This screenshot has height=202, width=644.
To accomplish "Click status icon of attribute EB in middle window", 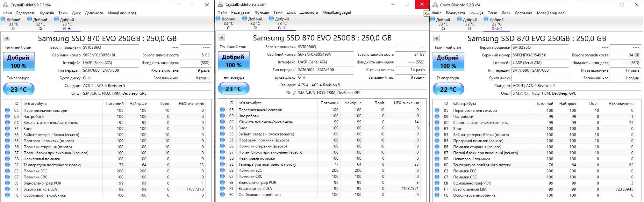I will tap(222, 182).
